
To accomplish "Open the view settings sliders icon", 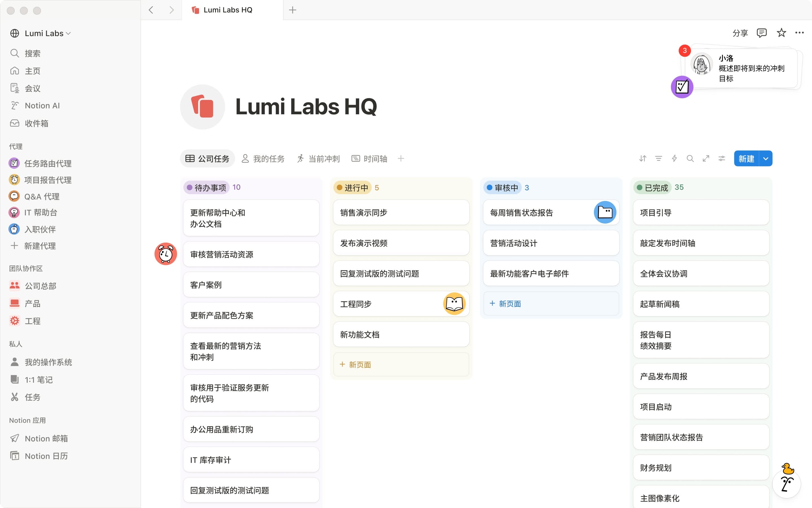I will click(722, 158).
